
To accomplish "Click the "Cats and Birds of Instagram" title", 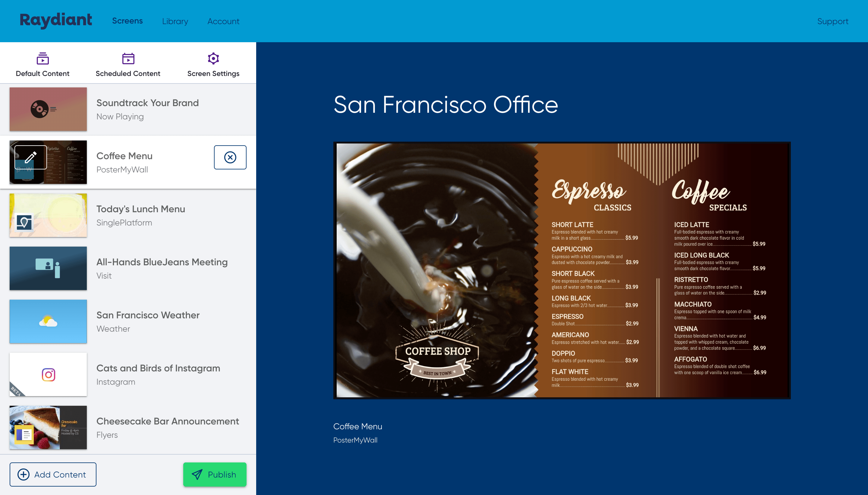I will [158, 368].
